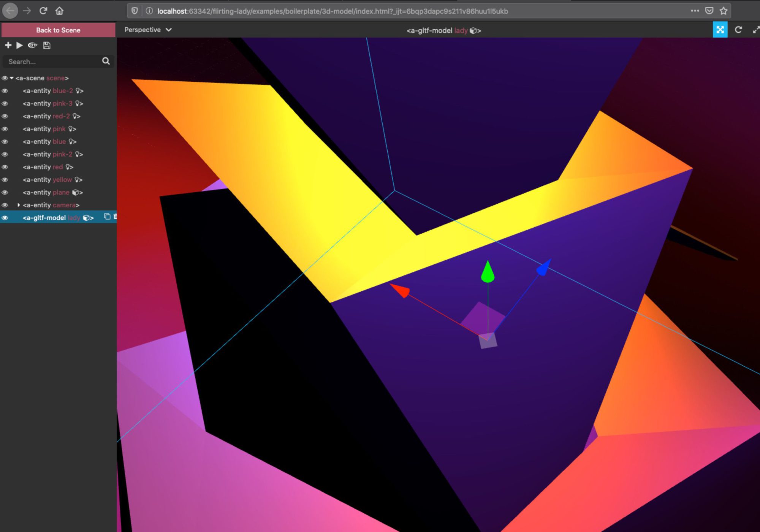Click the scale transform arrow icon
760x532 pixels.
point(756,30)
